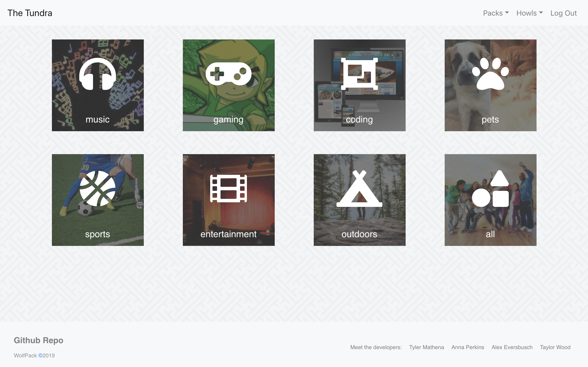
Task: Visit Anna Perkins developer link
Action: coord(467,347)
